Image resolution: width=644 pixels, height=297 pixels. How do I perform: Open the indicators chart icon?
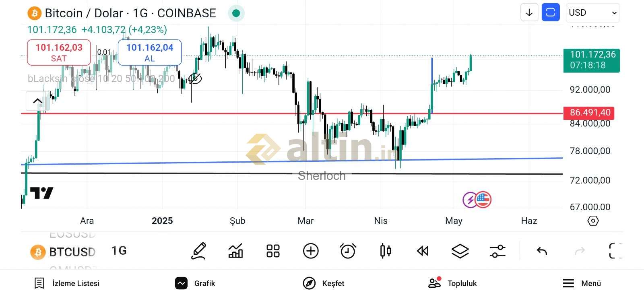click(235, 251)
